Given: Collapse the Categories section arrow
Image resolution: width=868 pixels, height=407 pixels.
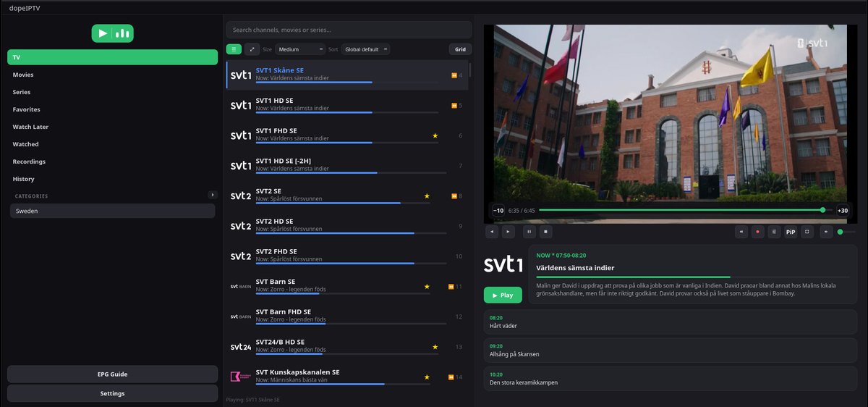Looking at the screenshot, I should (x=212, y=195).
